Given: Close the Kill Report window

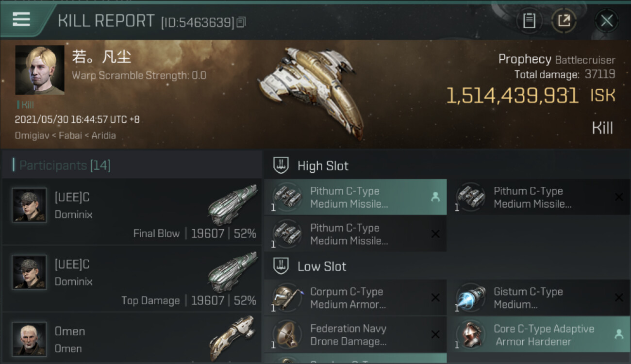Looking at the screenshot, I should click(x=606, y=21).
